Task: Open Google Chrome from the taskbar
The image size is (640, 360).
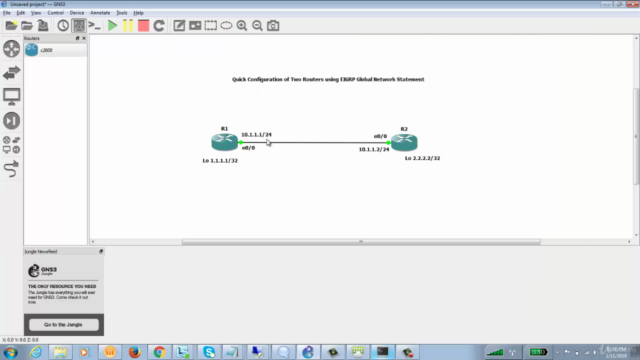Action: tap(159, 352)
